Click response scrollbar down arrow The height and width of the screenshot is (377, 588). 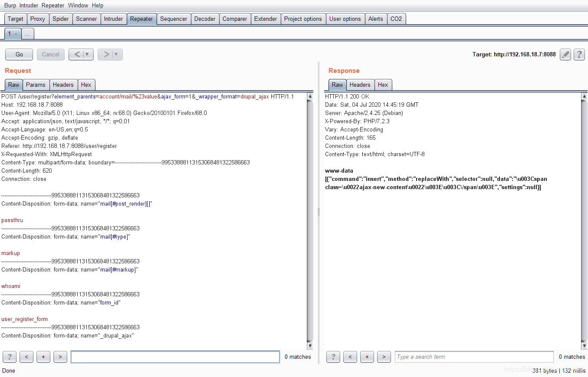(x=584, y=346)
